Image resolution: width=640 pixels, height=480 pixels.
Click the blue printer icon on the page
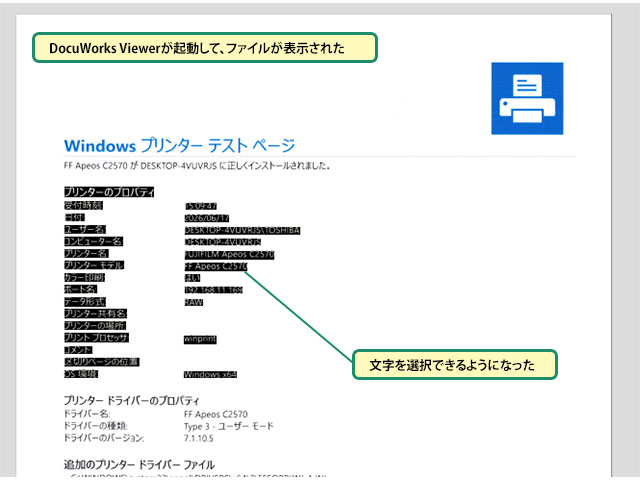click(x=527, y=98)
